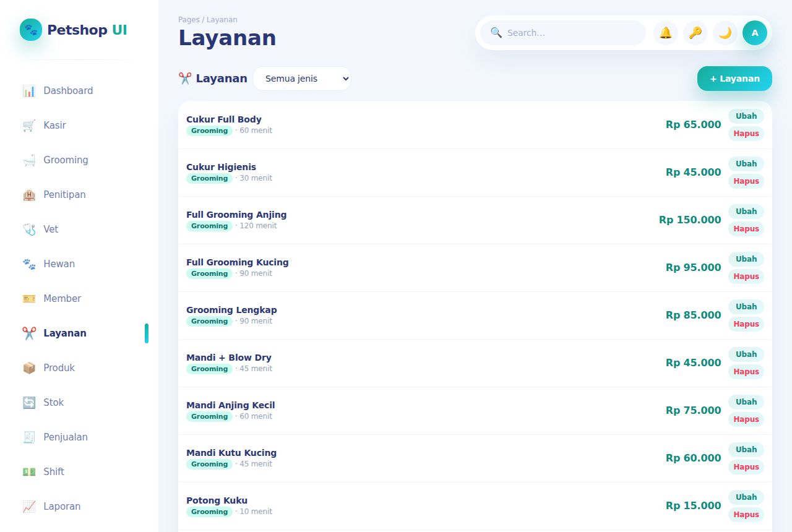Viewport: 792px width, 532px height.
Task: Click the key icon in header
Action: tap(695, 33)
